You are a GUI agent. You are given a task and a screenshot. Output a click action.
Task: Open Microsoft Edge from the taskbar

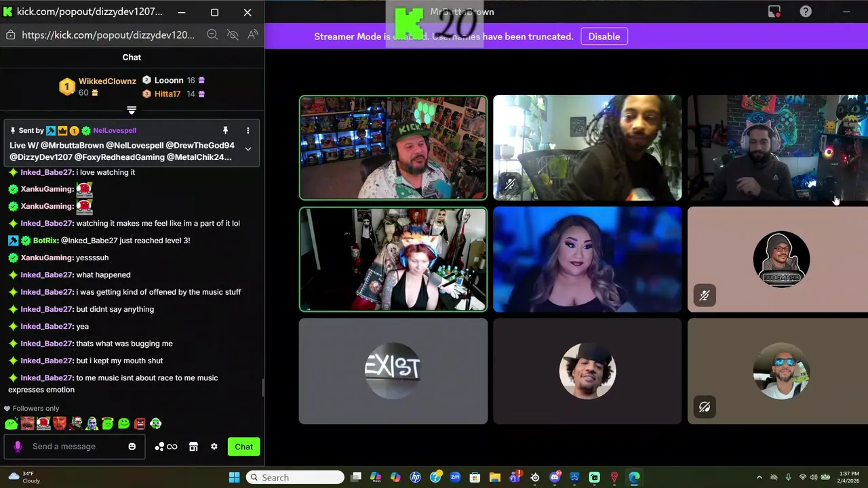coord(634,477)
